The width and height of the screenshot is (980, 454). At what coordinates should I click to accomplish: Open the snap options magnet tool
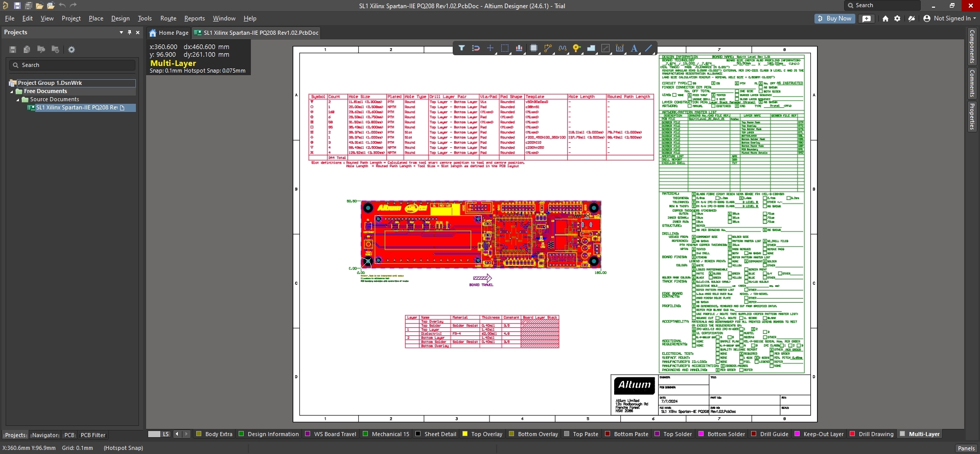(x=476, y=48)
